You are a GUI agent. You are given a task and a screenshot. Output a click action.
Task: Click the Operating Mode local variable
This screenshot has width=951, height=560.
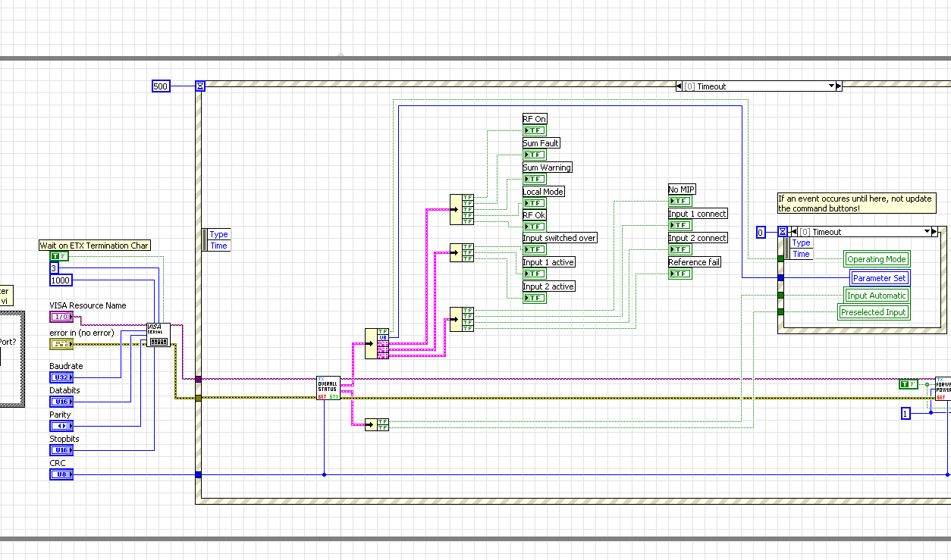point(876,259)
